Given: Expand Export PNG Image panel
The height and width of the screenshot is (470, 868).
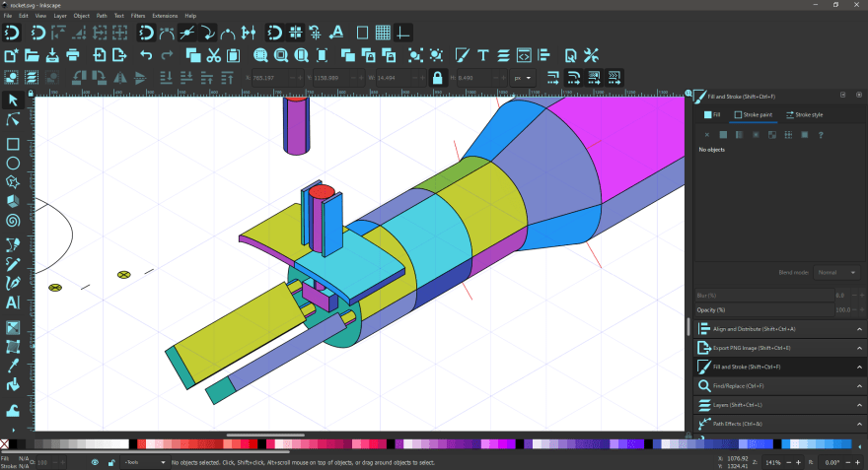Looking at the screenshot, I should (780, 348).
